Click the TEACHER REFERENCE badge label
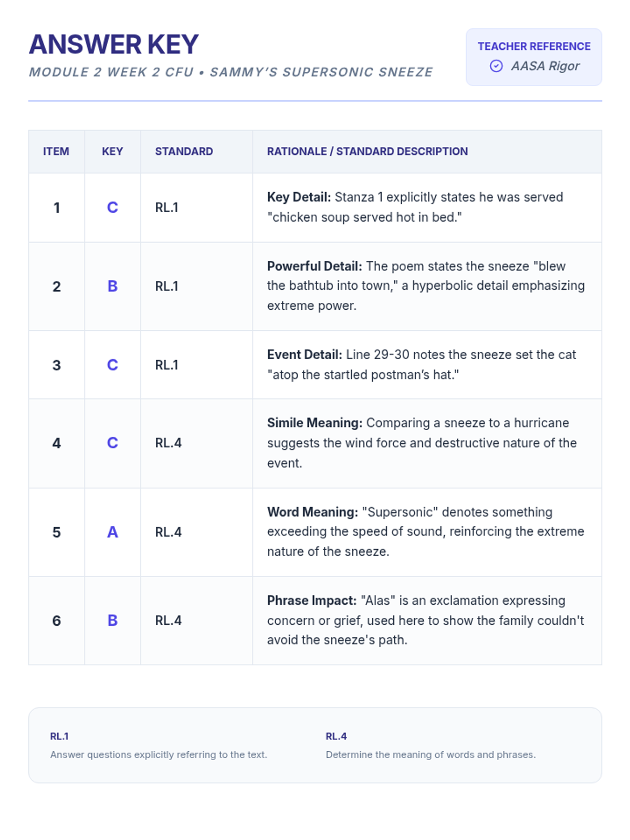Viewport: 630px width, 840px height. coord(534,46)
